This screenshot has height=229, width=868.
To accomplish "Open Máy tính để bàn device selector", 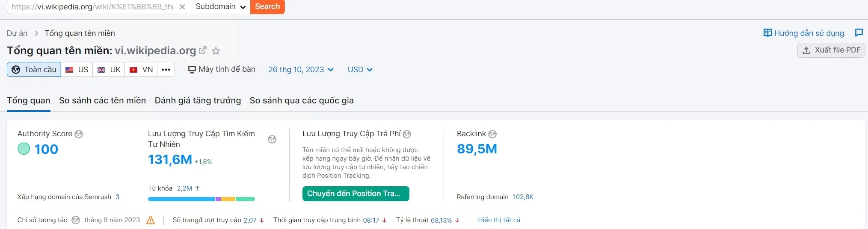I will coord(222,69).
